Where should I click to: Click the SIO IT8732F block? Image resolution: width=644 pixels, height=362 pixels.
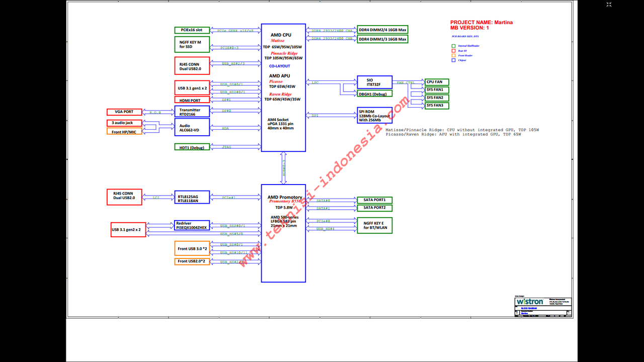point(374,82)
